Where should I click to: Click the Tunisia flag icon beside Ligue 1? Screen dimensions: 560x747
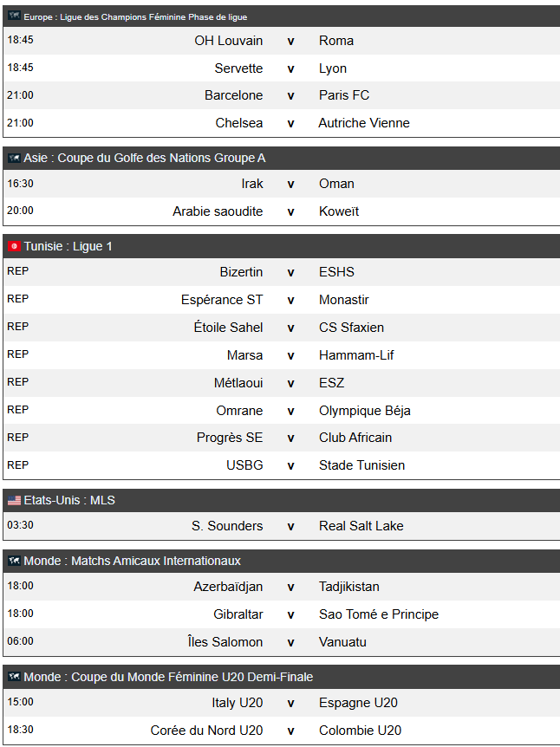point(14,246)
